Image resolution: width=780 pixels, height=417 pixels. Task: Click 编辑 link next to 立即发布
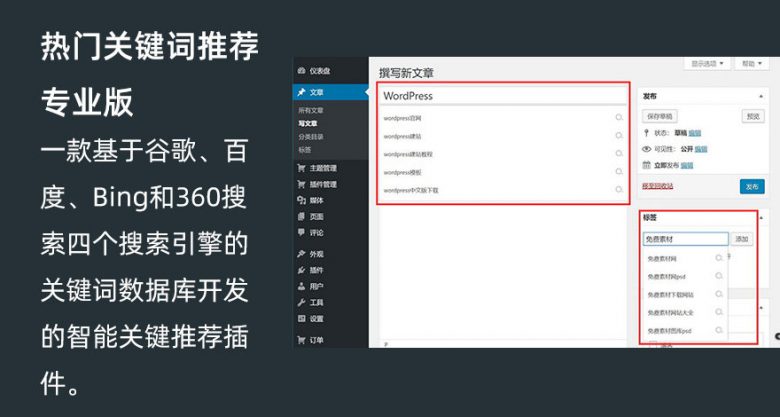(x=687, y=165)
